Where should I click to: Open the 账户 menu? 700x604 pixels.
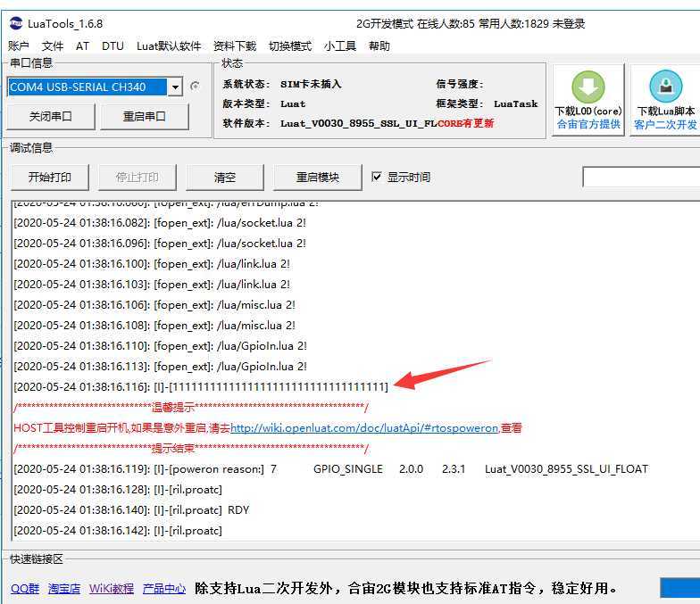(18, 46)
